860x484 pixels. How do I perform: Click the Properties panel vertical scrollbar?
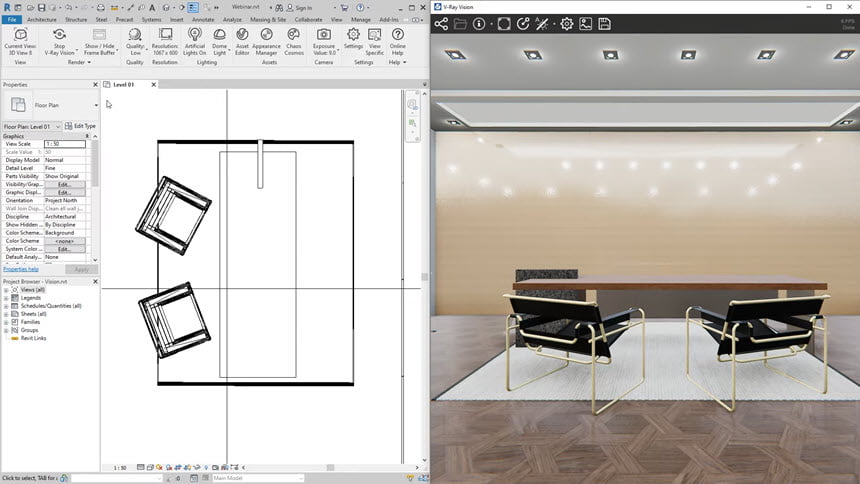pyautogui.click(x=95, y=164)
